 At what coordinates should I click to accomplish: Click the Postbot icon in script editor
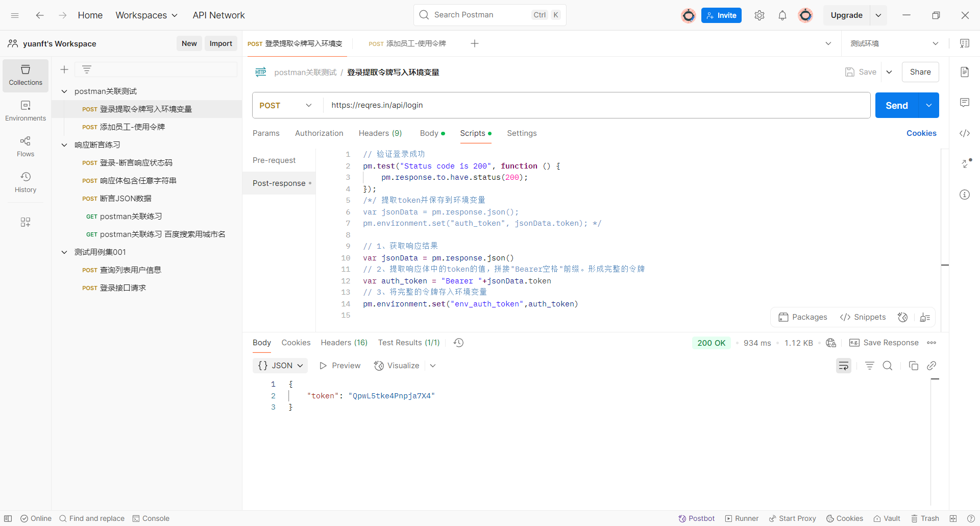(903, 317)
